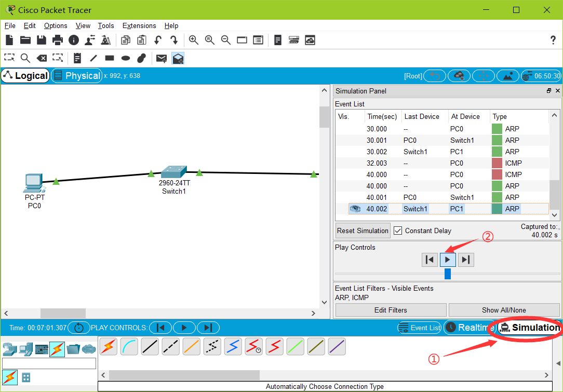Open Network Information icon

point(74,40)
